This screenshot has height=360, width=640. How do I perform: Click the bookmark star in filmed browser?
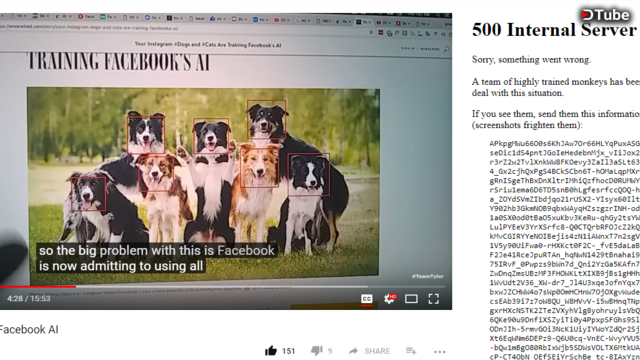point(371,32)
